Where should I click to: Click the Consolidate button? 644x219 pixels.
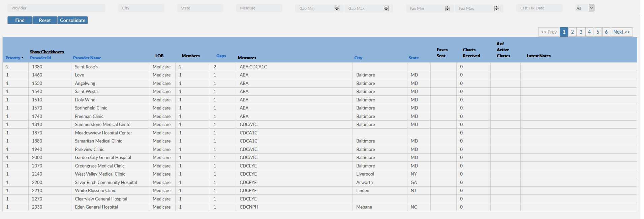[72, 21]
